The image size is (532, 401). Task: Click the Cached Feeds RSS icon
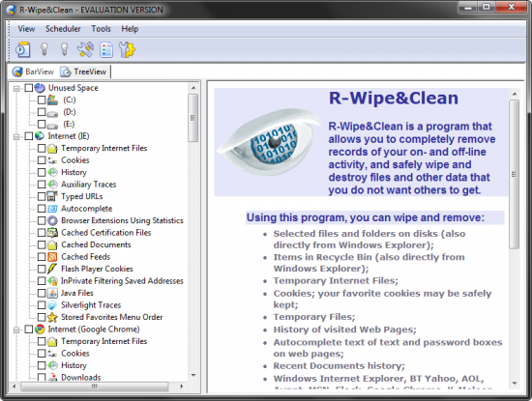coord(52,257)
